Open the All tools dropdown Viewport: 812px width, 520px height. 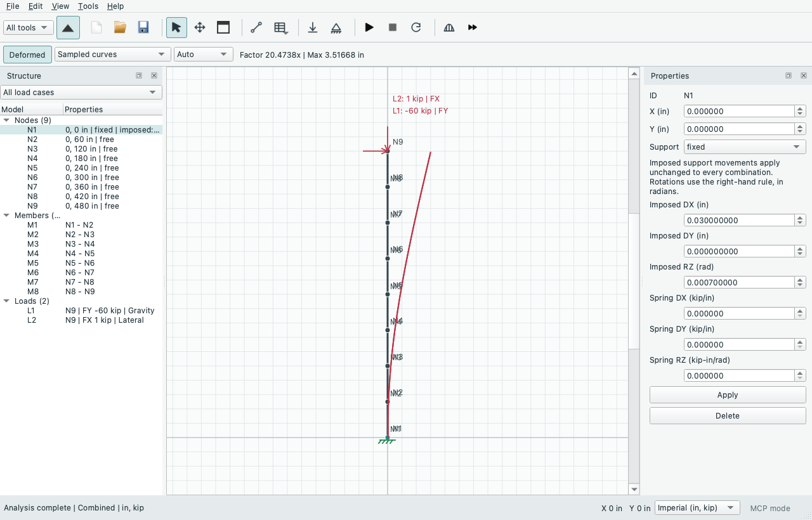[29, 28]
